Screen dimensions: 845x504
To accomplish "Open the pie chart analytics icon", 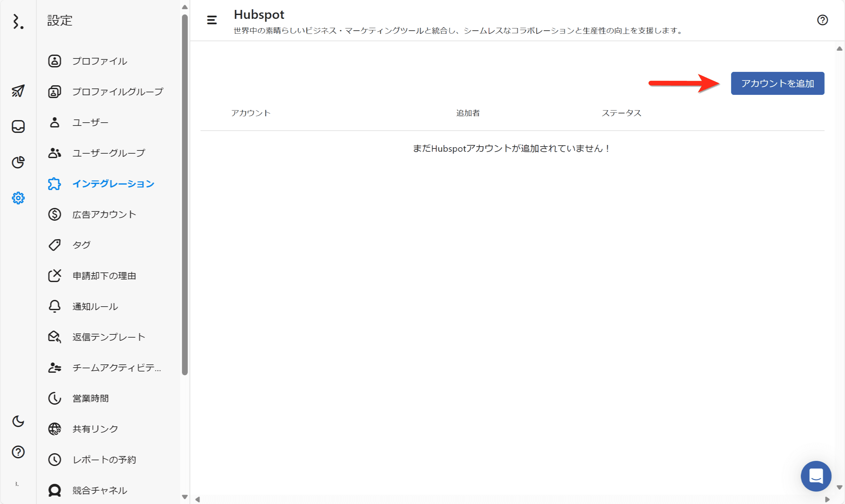I will pyautogui.click(x=18, y=162).
